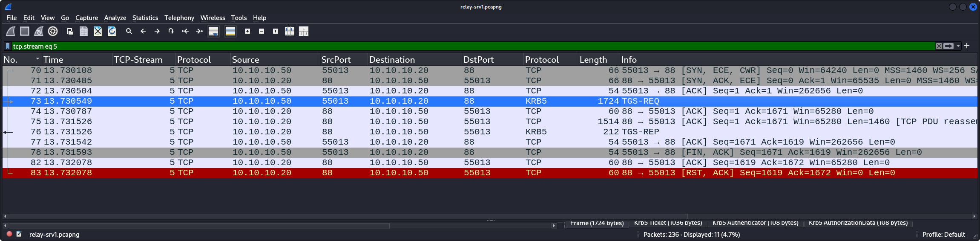Image resolution: width=980 pixels, height=241 pixels.
Task: Open the Go menu
Action: pyautogui.click(x=65, y=17)
